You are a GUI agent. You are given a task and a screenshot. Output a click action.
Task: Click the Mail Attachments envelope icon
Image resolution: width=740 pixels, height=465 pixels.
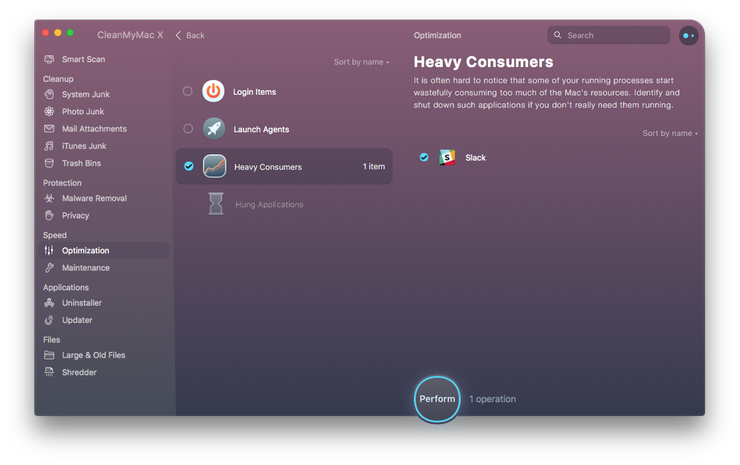49,128
